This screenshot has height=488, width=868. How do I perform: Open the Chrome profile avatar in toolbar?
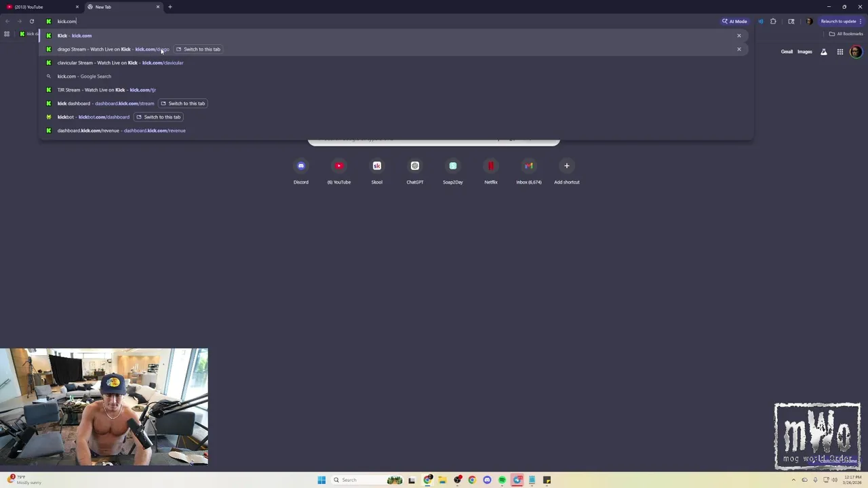pyautogui.click(x=809, y=21)
